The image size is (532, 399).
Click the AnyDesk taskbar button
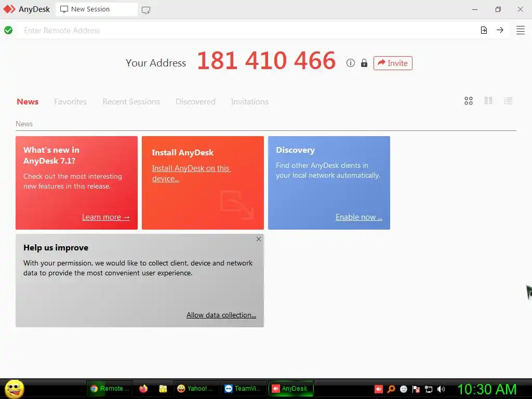tap(291, 389)
